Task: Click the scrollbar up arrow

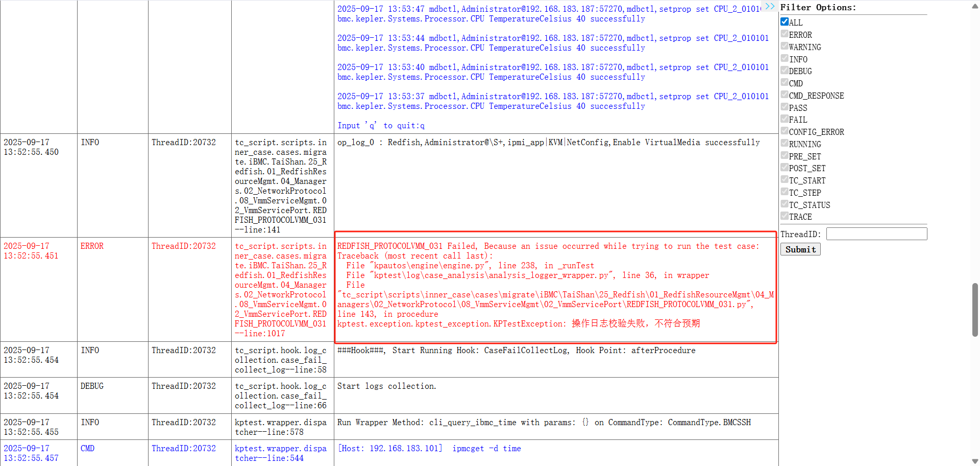Action: point(975,6)
